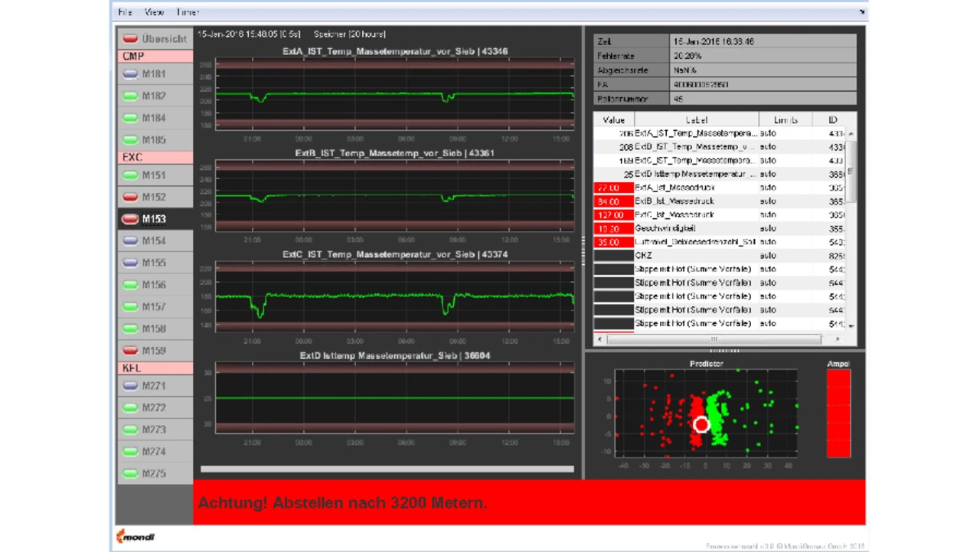Click the Speicher [20 hours] text
The image size is (980, 552).
coord(350,34)
